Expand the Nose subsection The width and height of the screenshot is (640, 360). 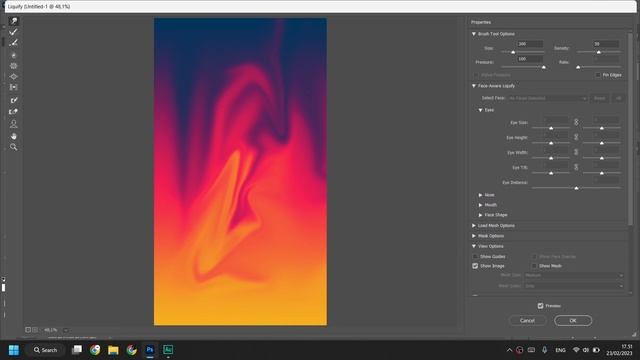[480, 195]
